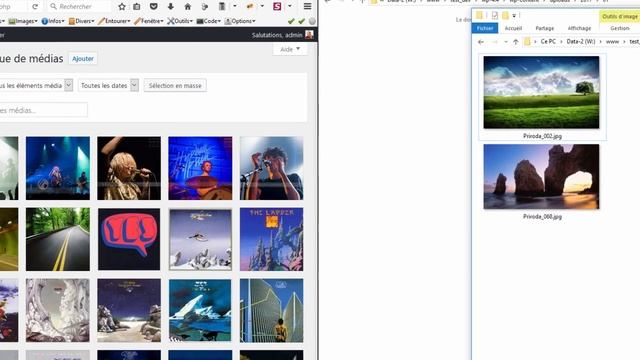The image size is (640, 360).
Task: Click the admin avatar in the WordPress bar
Action: click(309, 35)
